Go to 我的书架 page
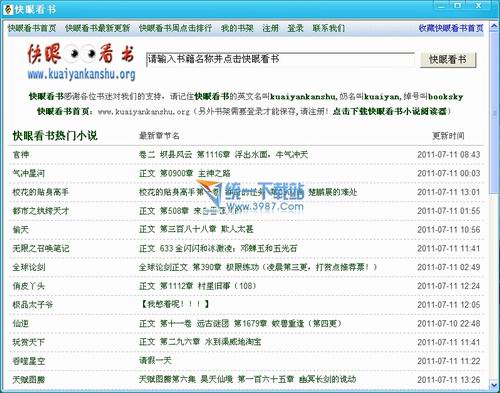 coord(237,28)
